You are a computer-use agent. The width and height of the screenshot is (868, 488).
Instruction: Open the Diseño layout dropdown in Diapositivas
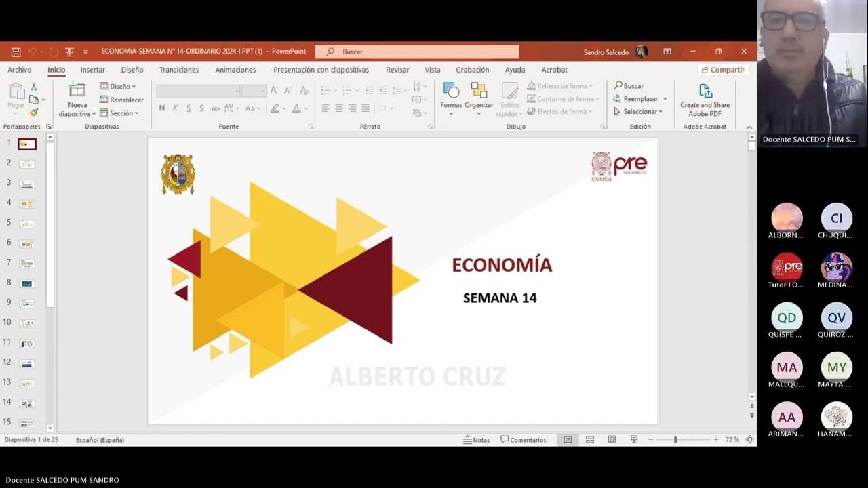[117, 86]
